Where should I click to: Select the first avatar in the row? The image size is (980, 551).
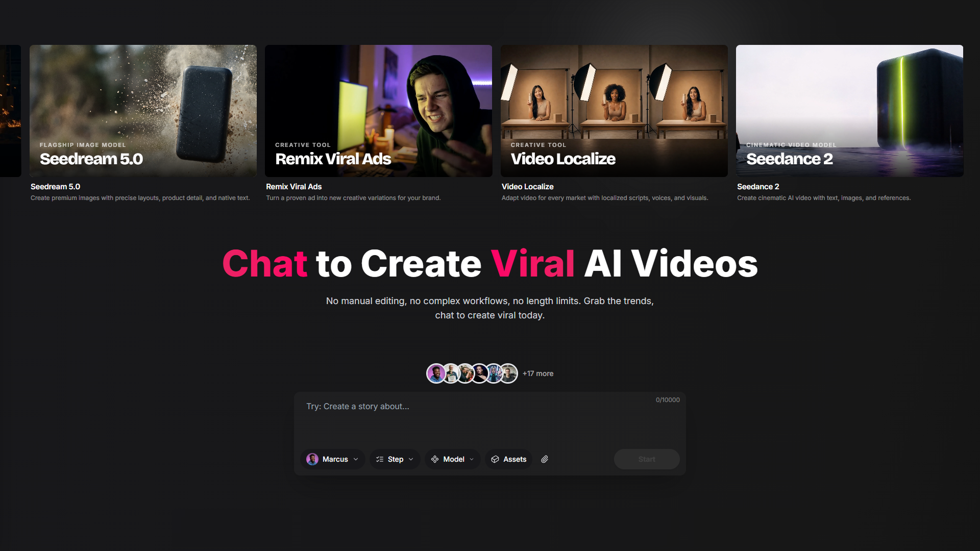pos(436,373)
